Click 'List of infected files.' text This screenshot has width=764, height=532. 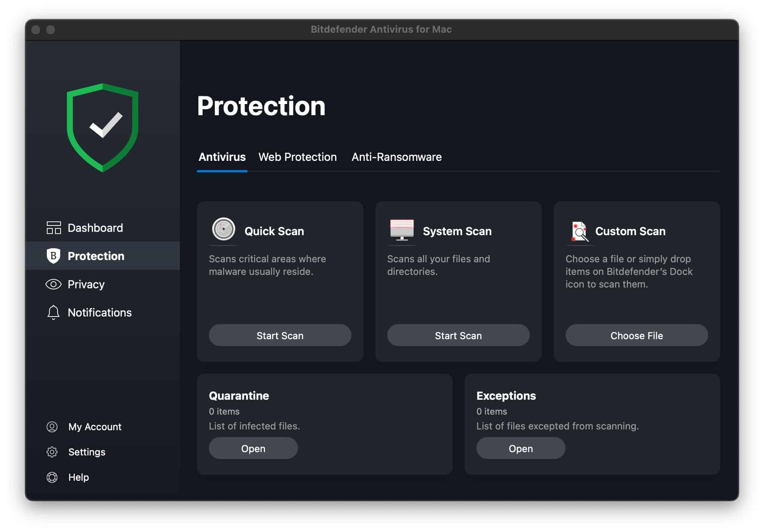coord(254,426)
